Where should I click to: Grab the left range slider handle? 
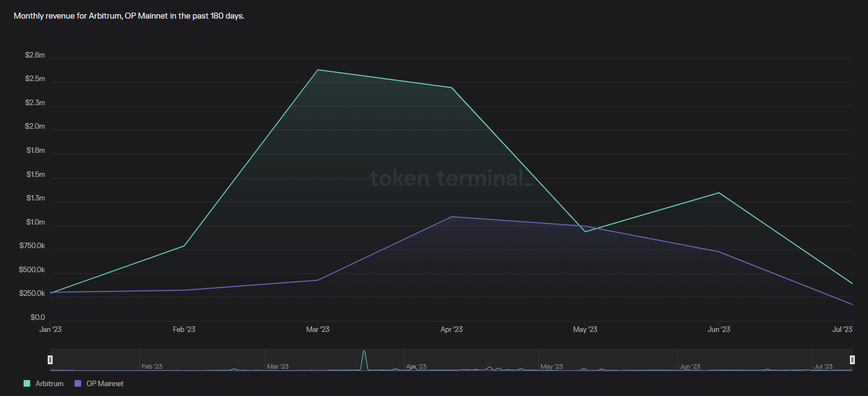(x=50, y=360)
